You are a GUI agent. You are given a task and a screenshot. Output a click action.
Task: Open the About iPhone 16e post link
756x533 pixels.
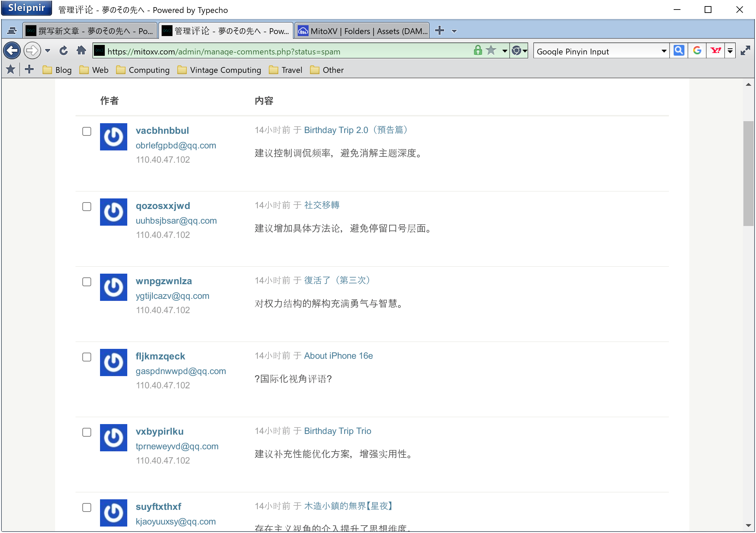click(x=339, y=356)
